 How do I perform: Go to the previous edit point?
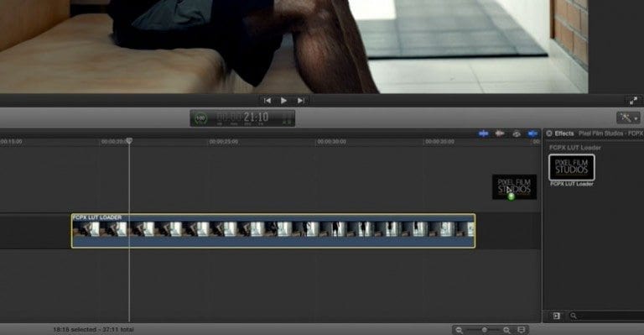tap(267, 100)
